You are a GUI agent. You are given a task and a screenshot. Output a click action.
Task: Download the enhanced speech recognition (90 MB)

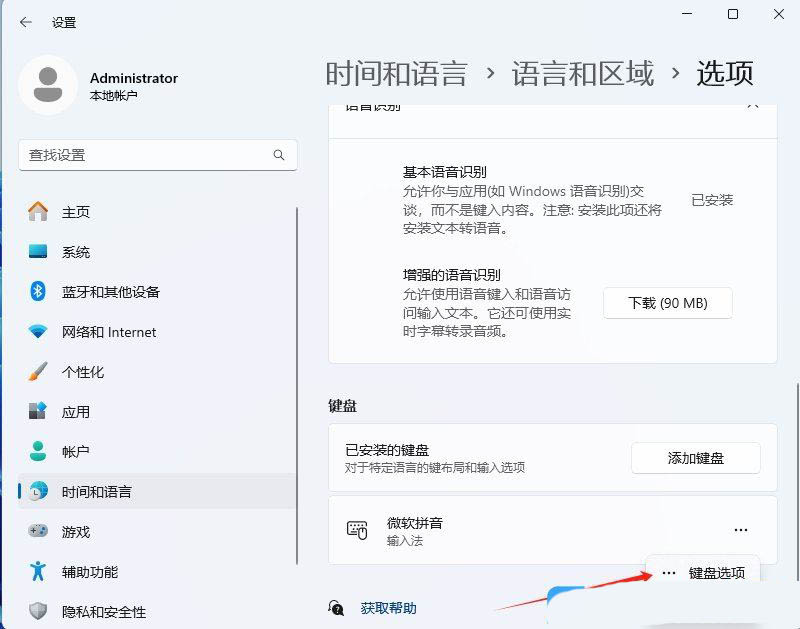pyautogui.click(x=668, y=303)
